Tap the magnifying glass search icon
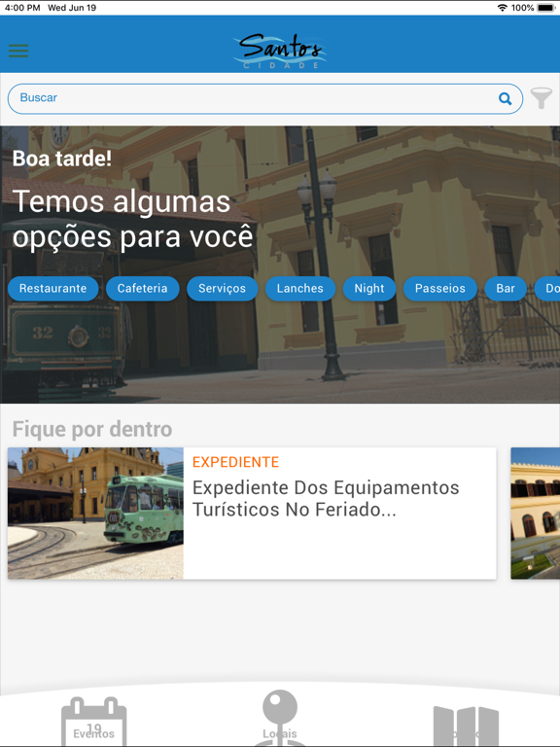Image resolution: width=560 pixels, height=747 pixels. [505, 98]
